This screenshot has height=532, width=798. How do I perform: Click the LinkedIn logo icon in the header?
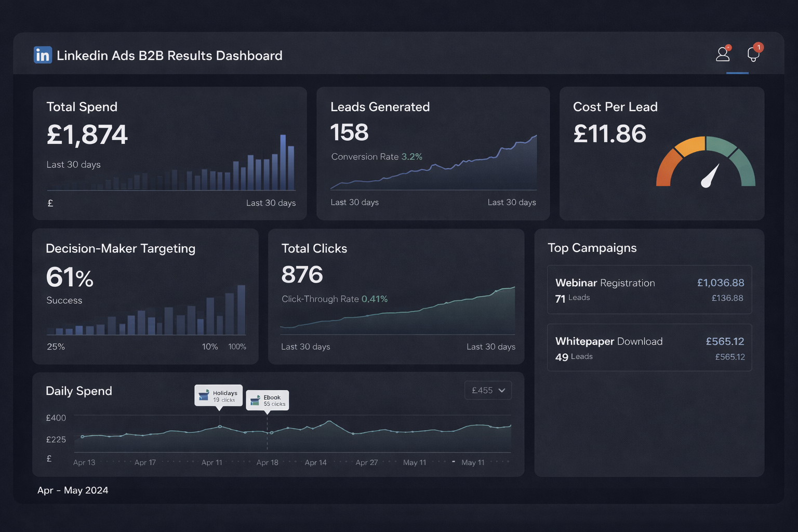click(x=43, y=55)
